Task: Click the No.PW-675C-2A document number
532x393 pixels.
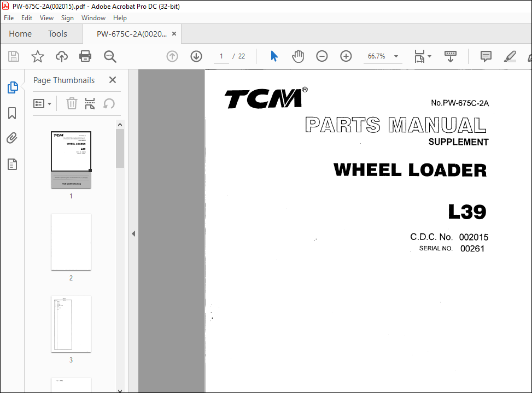Action: [x=460, y=103]
